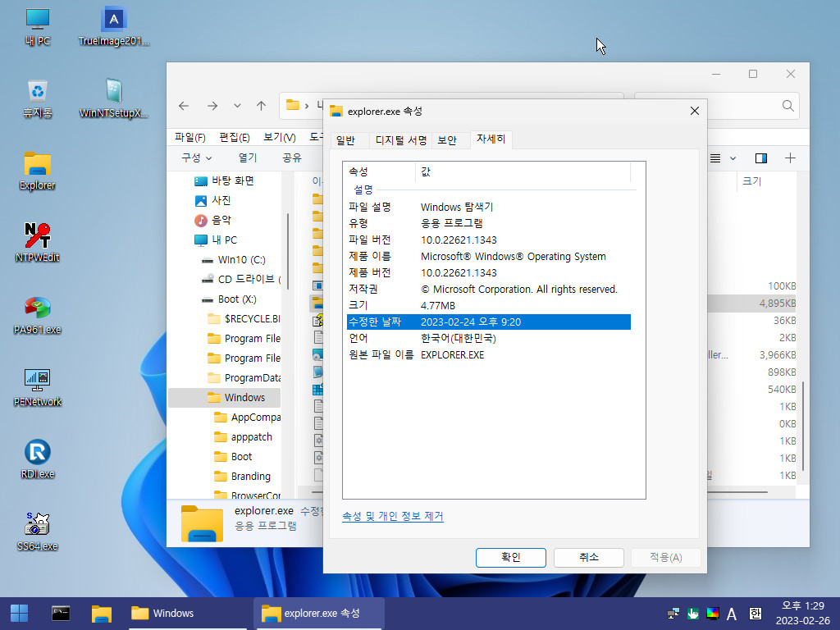840x630 pixels.
Task: Click the 크기 column header in Explorer
Action: 751,181
